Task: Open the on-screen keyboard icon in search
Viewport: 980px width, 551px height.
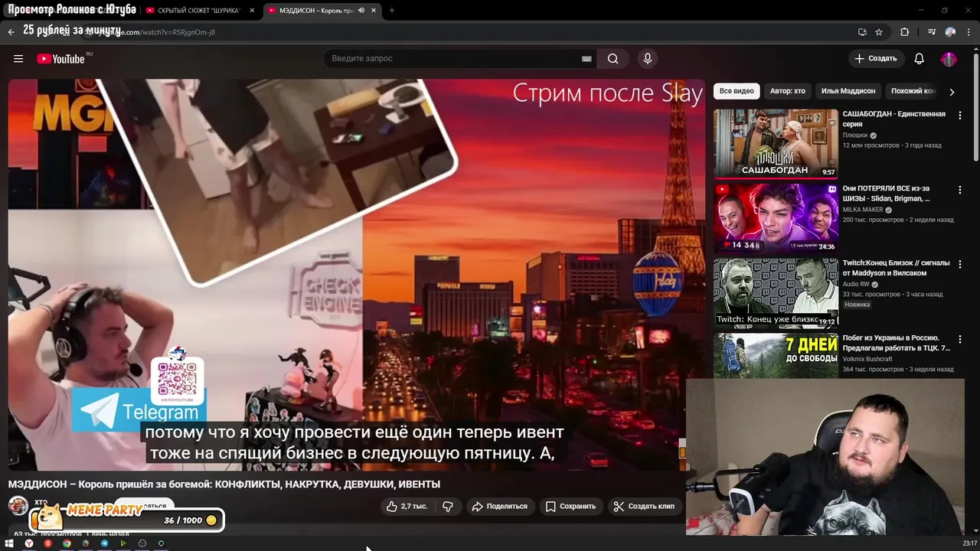Action: coord(586,59)
